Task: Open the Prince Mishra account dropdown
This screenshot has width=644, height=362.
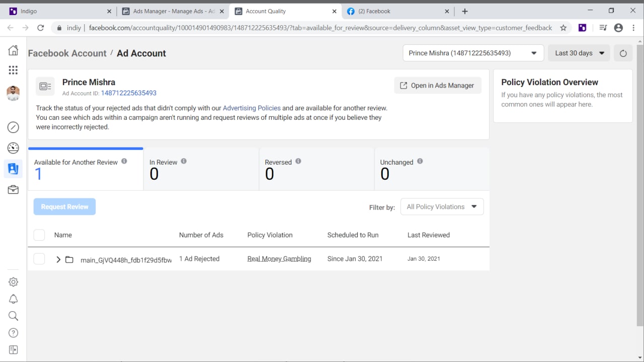Action: tap(473, 53)
